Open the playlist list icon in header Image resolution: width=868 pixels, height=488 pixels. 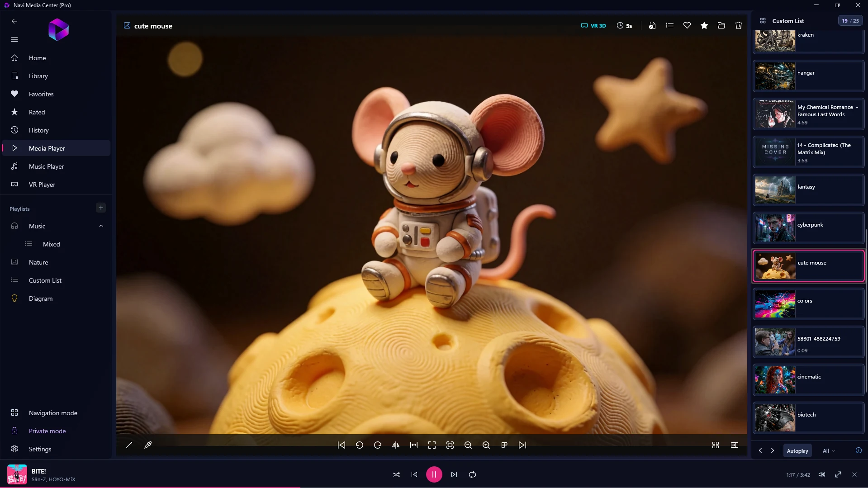click(x=669, y=26)
